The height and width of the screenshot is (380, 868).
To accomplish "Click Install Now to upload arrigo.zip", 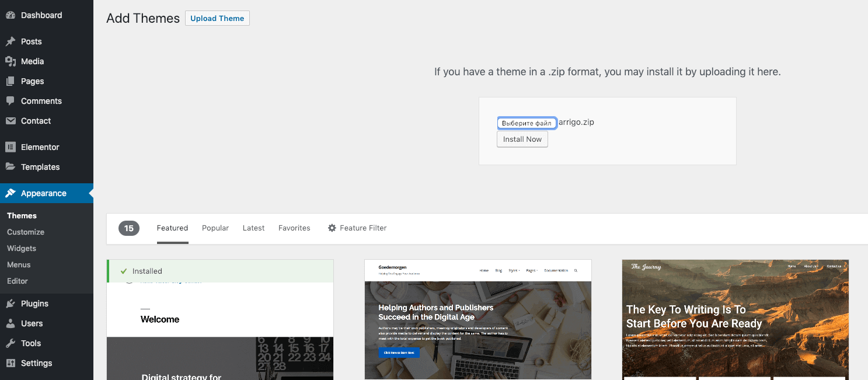I will click(x=522, y=140).
